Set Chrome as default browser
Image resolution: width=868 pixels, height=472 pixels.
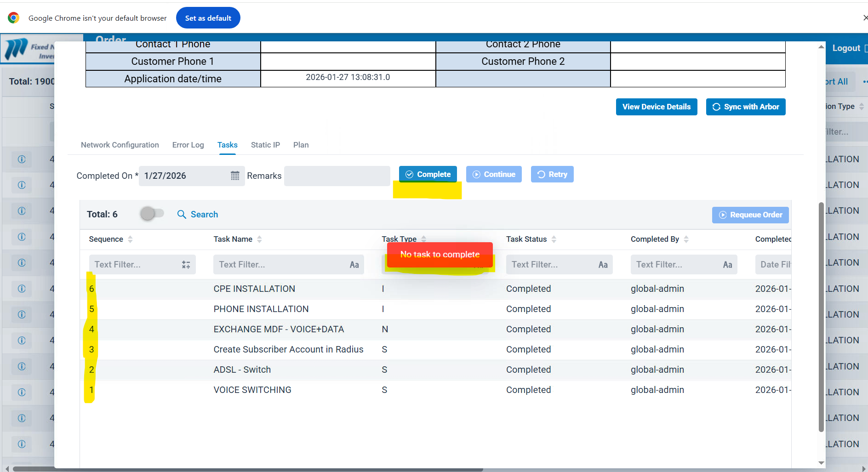pos(208,18)
